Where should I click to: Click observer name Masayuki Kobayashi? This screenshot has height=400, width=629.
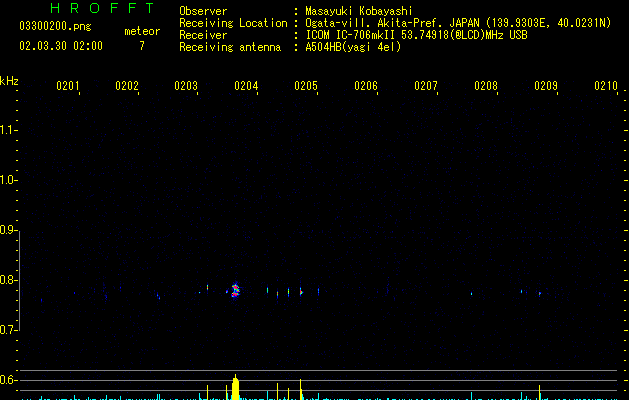click(359, 11)
